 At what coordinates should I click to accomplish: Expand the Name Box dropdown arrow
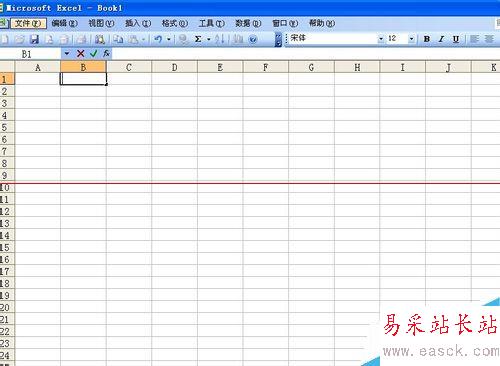pos(67,53)
